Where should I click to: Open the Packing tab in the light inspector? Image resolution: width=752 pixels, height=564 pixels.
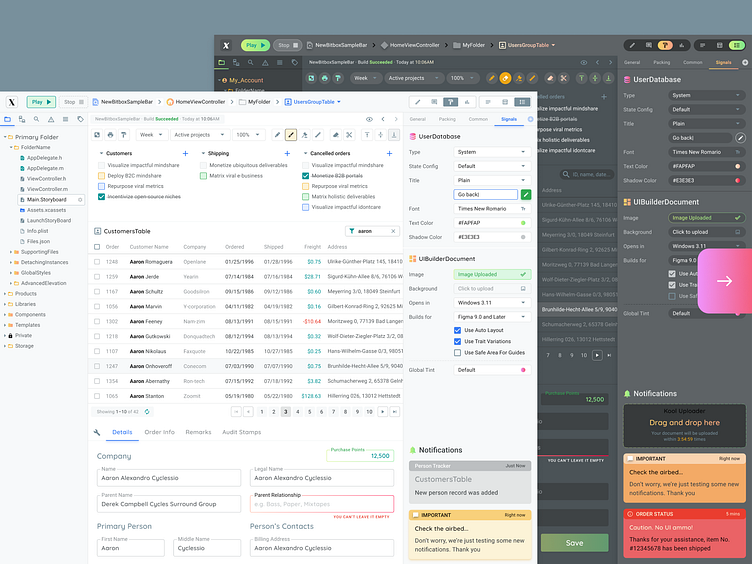[447, 119]
